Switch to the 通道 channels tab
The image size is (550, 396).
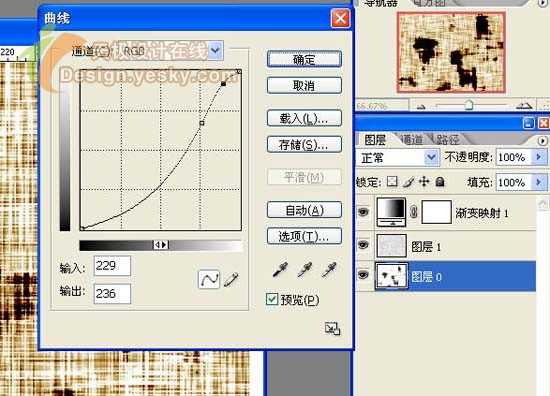(x=411, y=140)
